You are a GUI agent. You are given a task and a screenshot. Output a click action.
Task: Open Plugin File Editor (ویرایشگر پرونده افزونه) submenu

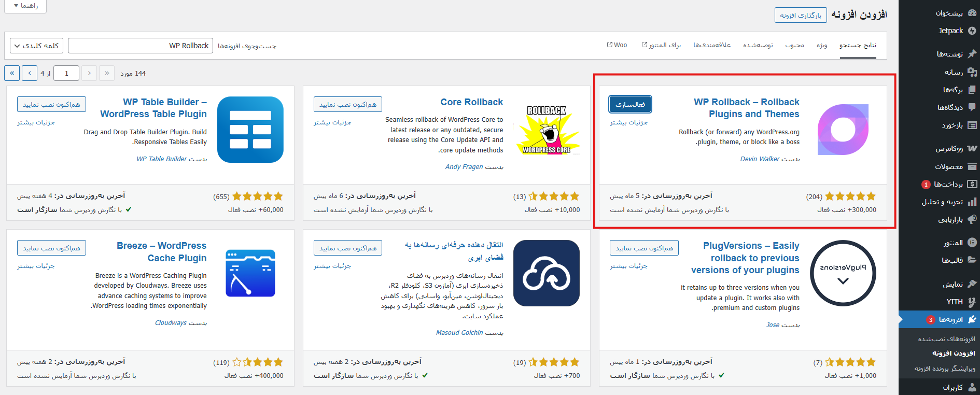pyautogui.click(x=945, y=369)
